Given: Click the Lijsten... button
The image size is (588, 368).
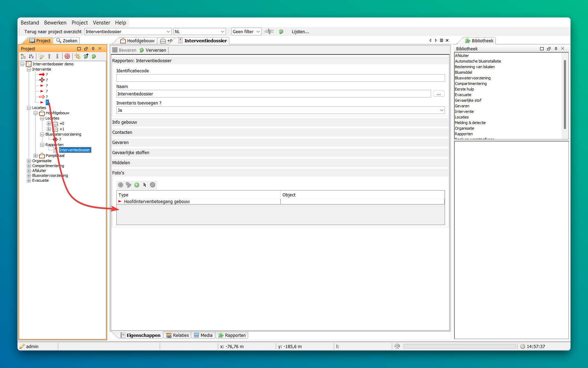Looking at the screenshot, I should [300, 31].
